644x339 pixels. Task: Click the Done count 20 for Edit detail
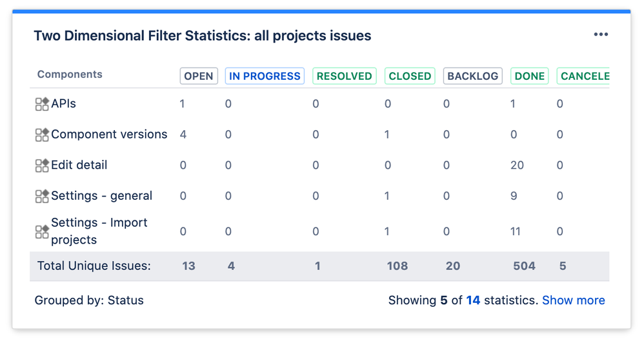(x=517, y=166)
